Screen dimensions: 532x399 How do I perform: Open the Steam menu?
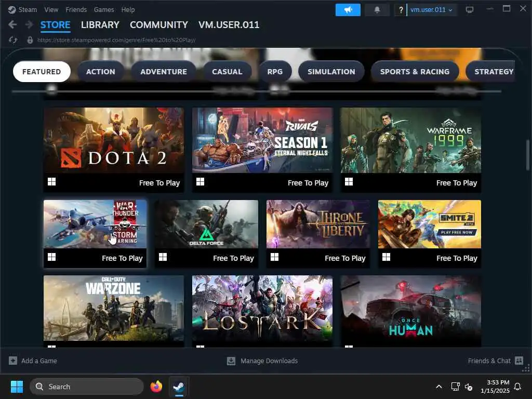(x=28, y=9)
